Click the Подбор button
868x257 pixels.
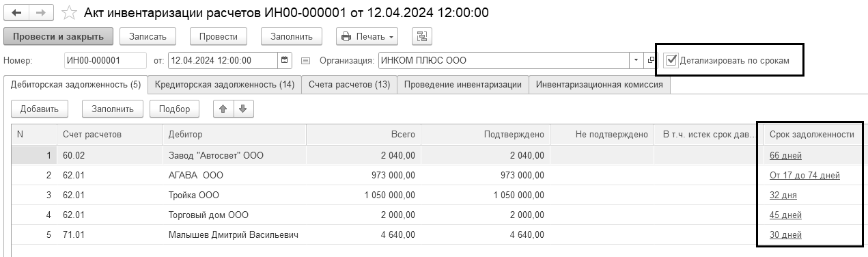pos(174,108)
